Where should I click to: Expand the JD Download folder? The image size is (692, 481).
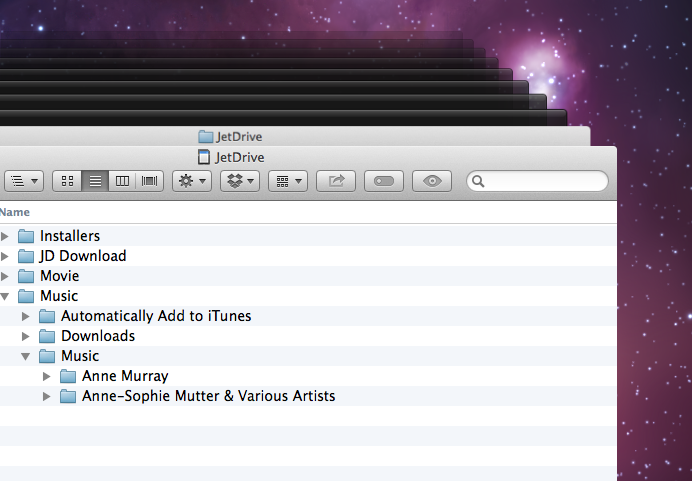pos(5,256)
